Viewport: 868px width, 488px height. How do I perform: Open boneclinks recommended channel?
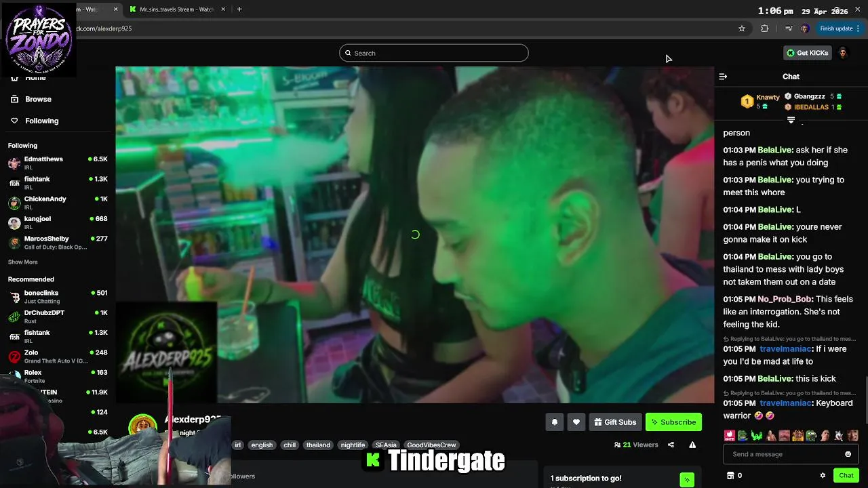pos(58,297)
